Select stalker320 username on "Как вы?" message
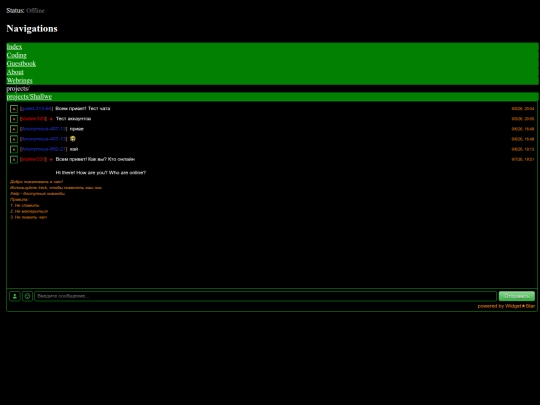540x405 pixels. [x=33, y=159]
